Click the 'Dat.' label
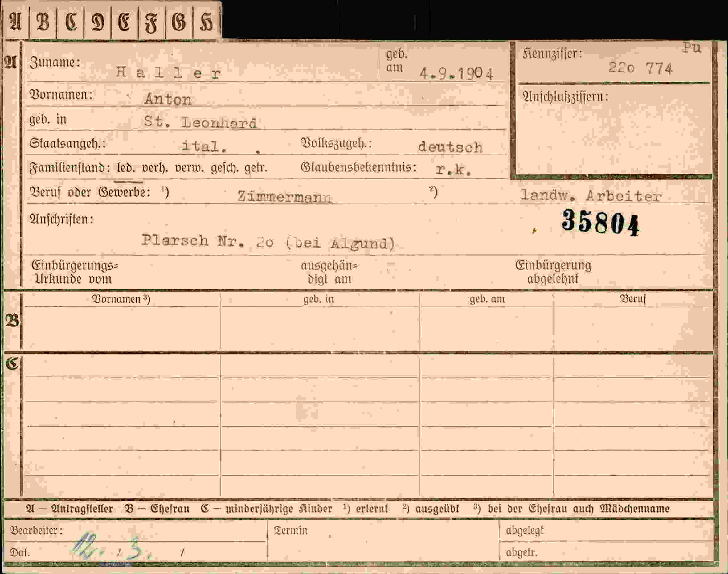 pos(19,552)
